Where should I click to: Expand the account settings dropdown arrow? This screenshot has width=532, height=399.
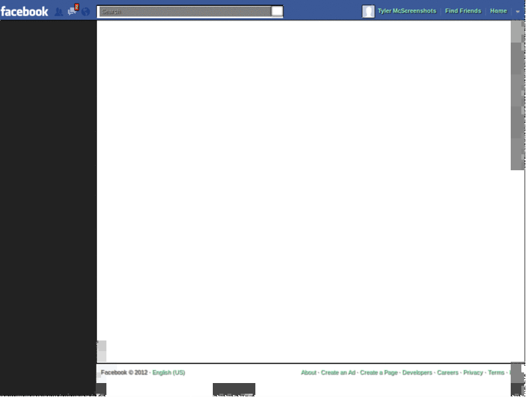(x=518, y=11)
